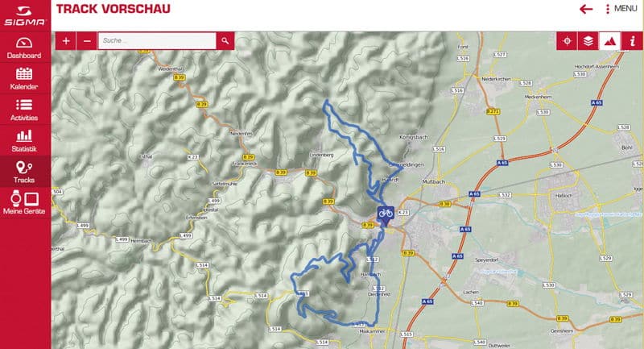The width and height of the screenshot is (644, 349).
Task: Go to Activities in the sidebar
Action: [x=24, y=110]
